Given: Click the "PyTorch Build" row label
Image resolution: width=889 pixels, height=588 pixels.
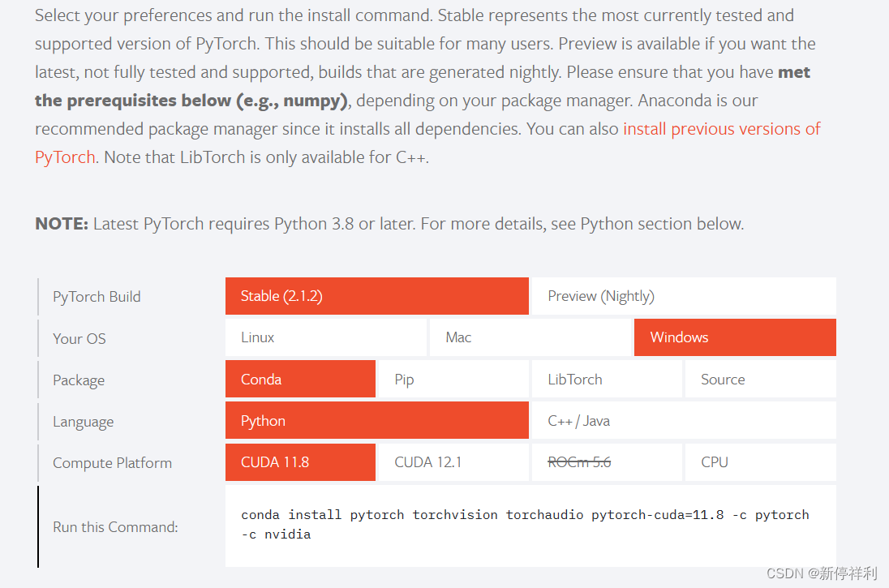Looking at the screenshot, I should pyautogui.click(x=97, y=297).
